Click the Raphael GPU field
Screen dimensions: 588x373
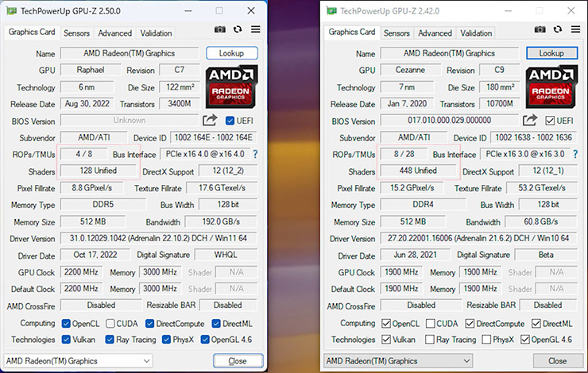[91, 70]
